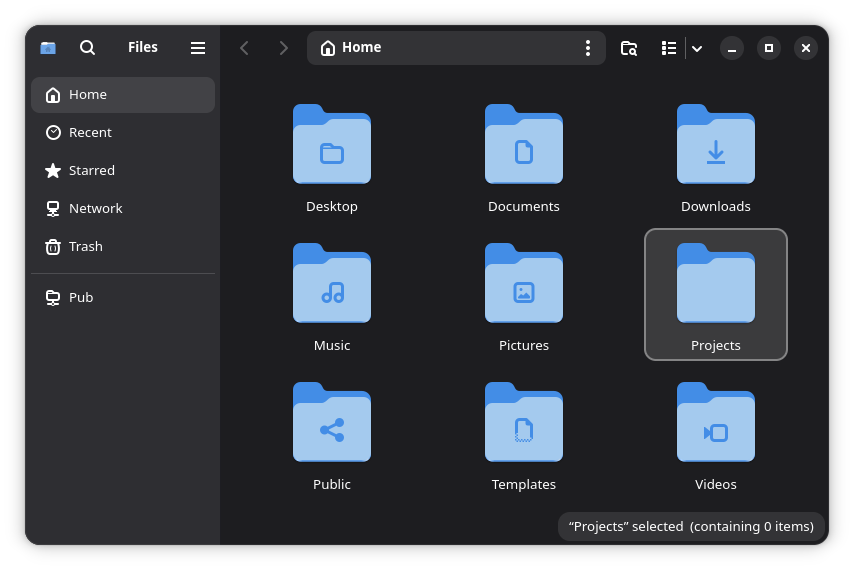854x570 pixels.
Task: Select the Music folder icon
Action: pos(332,283)
